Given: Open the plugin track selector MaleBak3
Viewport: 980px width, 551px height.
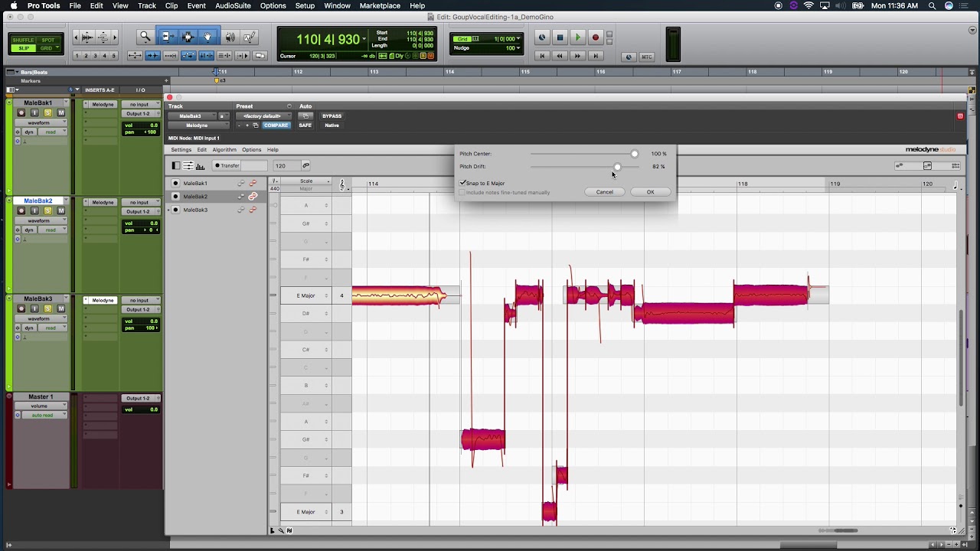Looking at the screenshot, I should click(x=192, y=116).
